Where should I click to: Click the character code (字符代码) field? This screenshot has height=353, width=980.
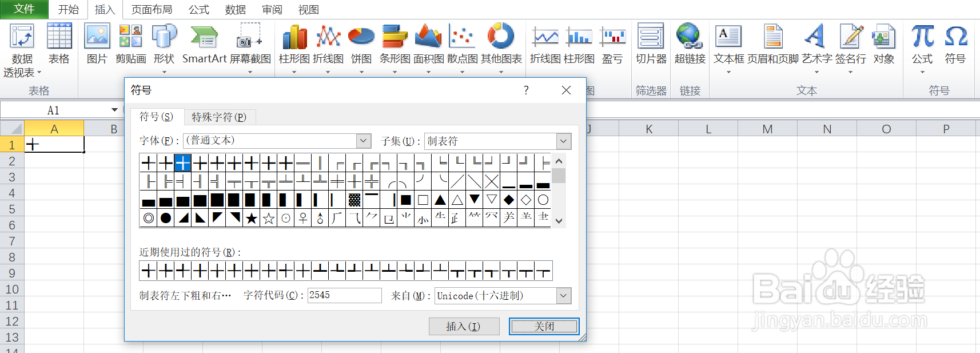point(345,295)
